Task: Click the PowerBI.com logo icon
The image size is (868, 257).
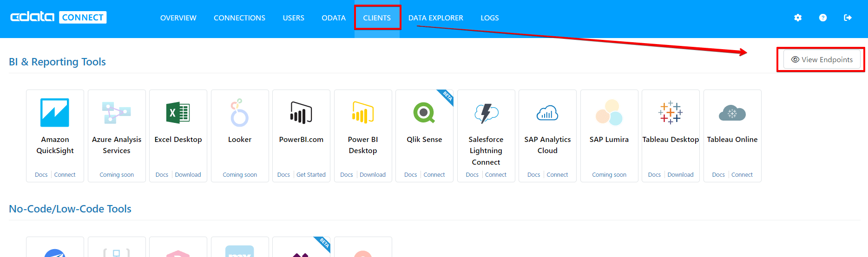Action: click(301, 113)
